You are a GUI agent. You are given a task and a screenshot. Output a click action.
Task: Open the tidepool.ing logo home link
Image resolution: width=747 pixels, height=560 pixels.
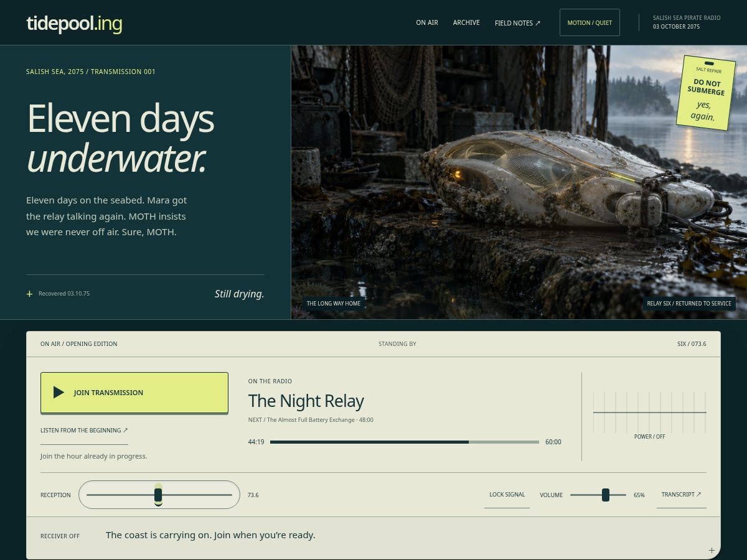(74, 23)
